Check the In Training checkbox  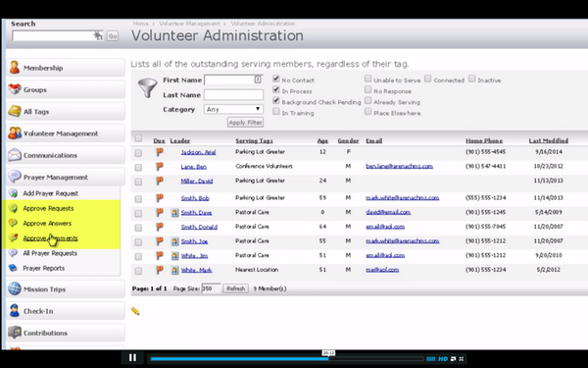point(276,112)
